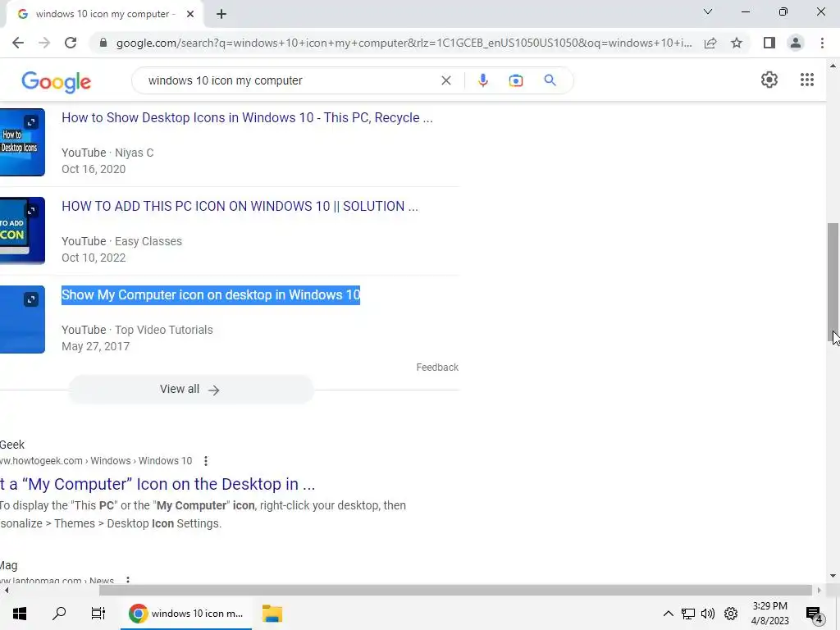Click the Easy Classes video thumbnail
This screenshot has width=840, height=630.
pyautogui.click(x=22, y=231)
